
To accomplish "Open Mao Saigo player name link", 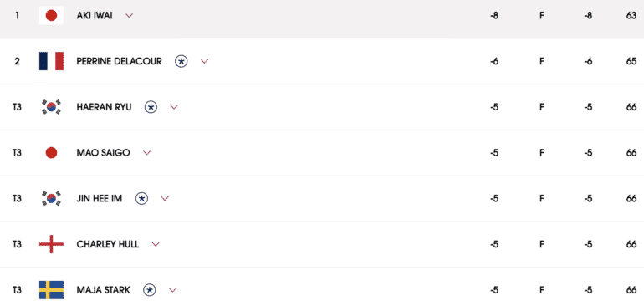I will [x=103, y=153].
